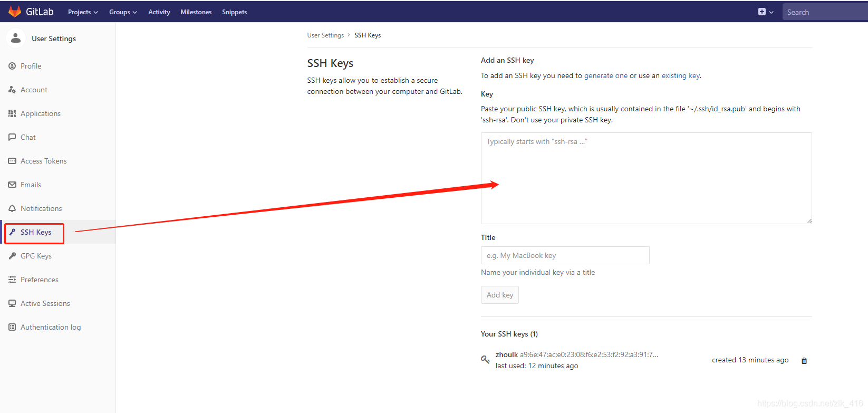Click the 'Your SSH keys (1)' heading
Image resolution: width=868 pixels, height=413 pixels.
(509, 334)
